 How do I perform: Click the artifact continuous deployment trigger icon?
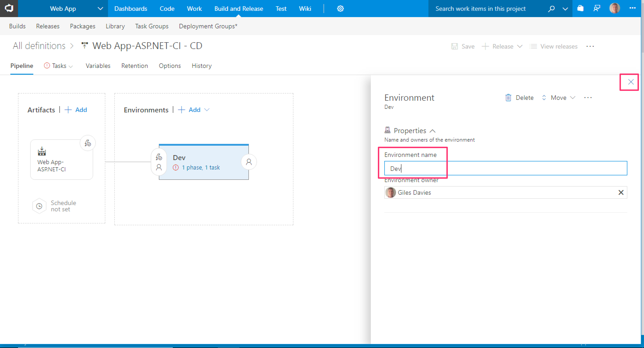pyautogui.click(x=88, y=143)
